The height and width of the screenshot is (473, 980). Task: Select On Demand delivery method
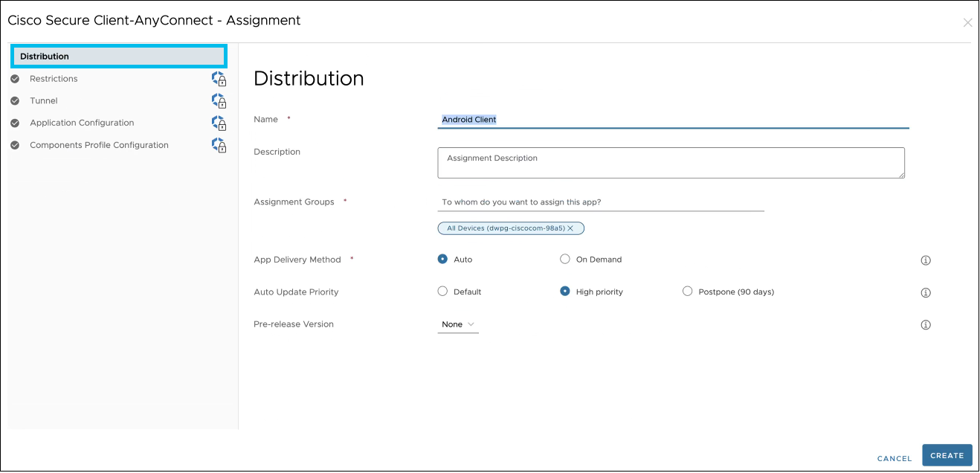point(565,260)
